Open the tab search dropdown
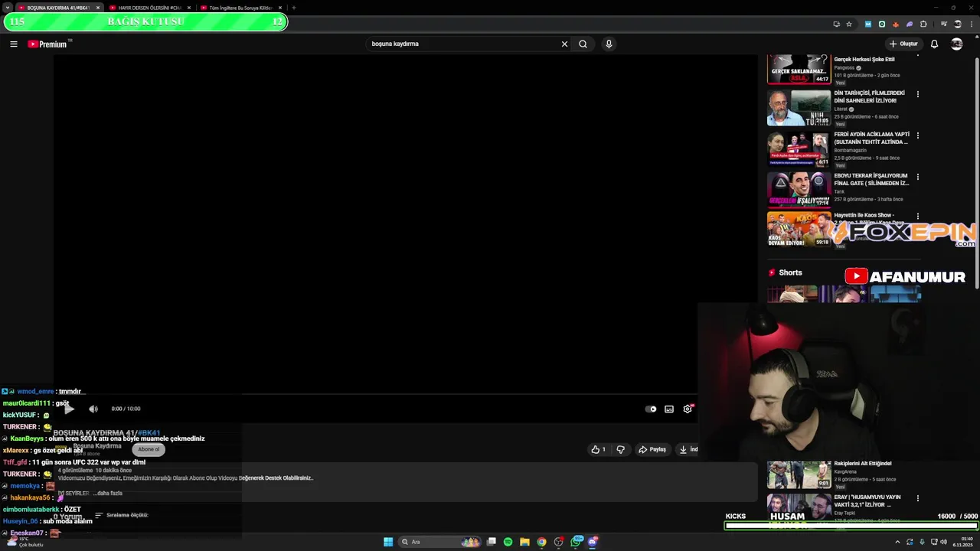 [x=7, y=8]
